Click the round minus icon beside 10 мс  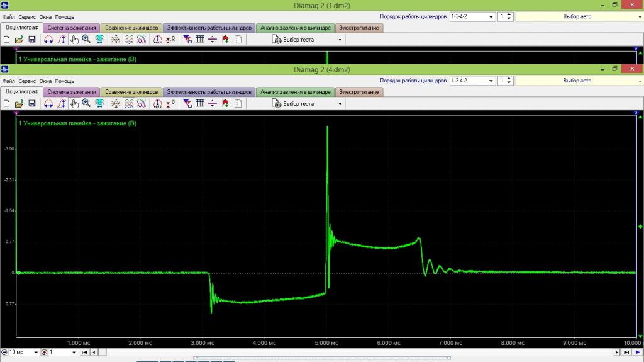click(x=4, y=352)
